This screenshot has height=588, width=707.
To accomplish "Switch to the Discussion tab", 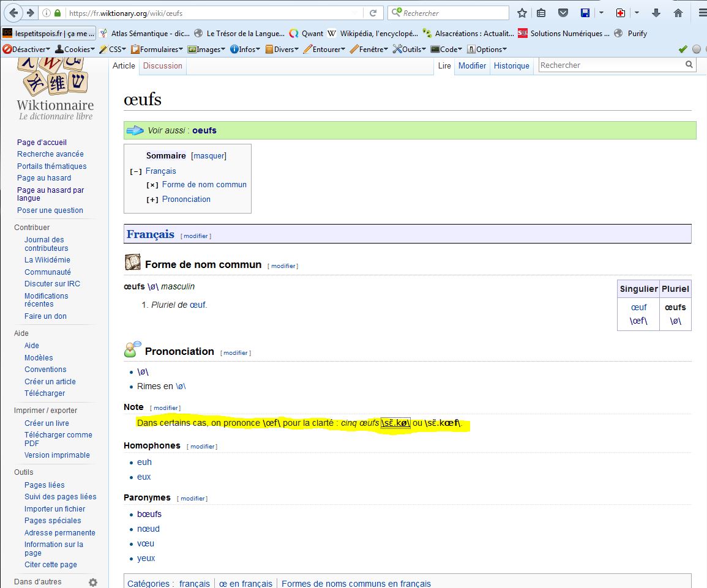I will click(x=162, y=65).
